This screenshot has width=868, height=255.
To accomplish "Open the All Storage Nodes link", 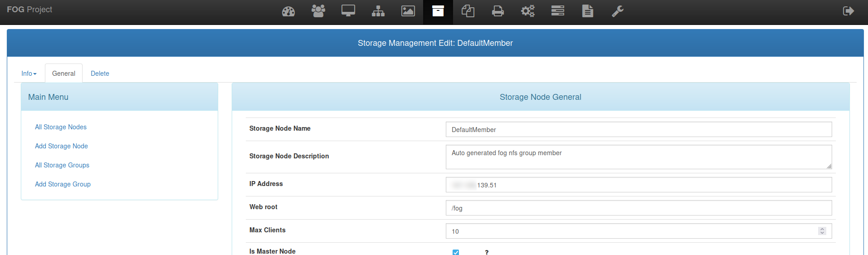I will 61,127.
